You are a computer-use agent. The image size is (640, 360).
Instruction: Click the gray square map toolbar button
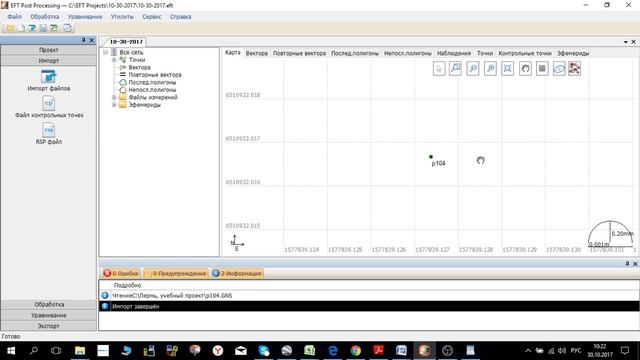542,69
